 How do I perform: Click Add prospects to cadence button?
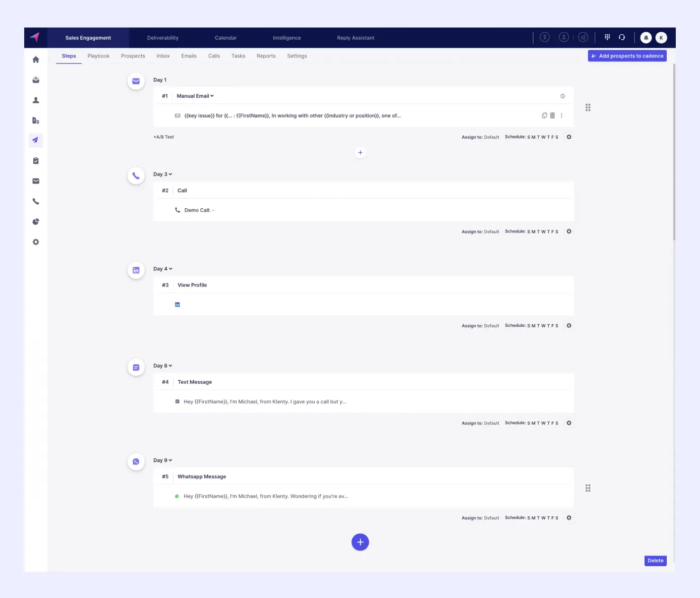627,56
